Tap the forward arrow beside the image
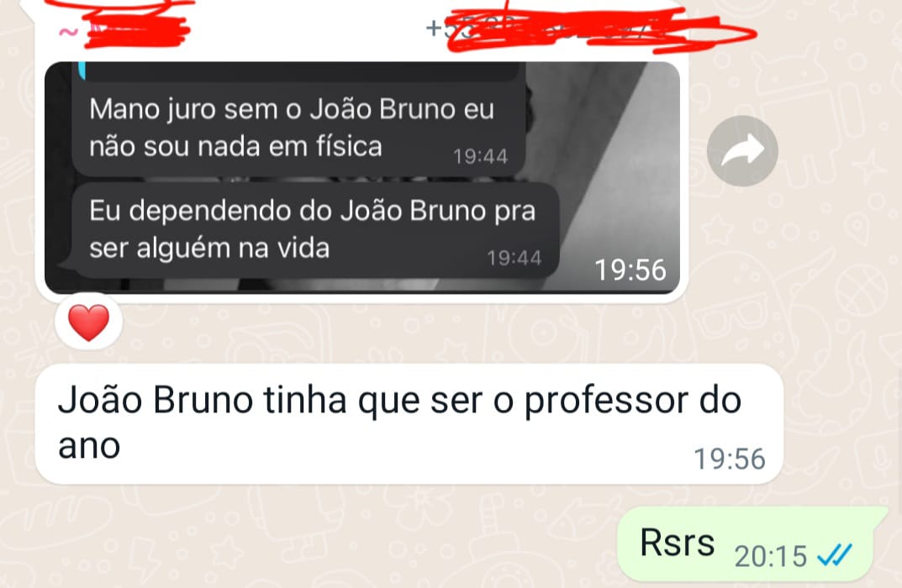This screenshot has width=902, height=588. [x=742, y=150]
